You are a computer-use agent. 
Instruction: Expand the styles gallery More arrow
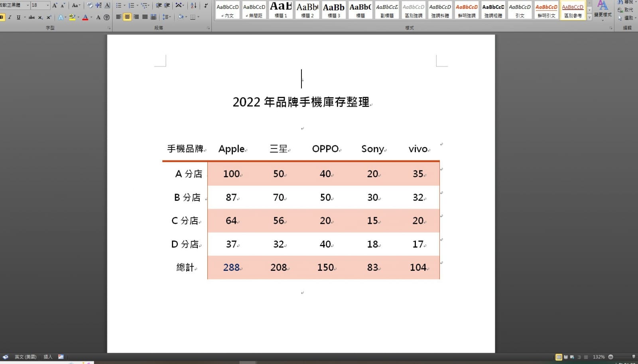click(x=589, y=17)
